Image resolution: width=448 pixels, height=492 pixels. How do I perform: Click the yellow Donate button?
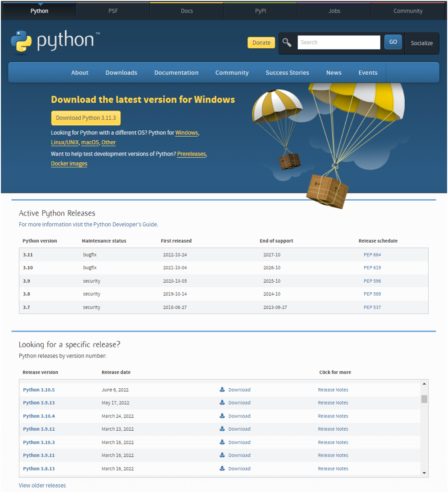261,43
